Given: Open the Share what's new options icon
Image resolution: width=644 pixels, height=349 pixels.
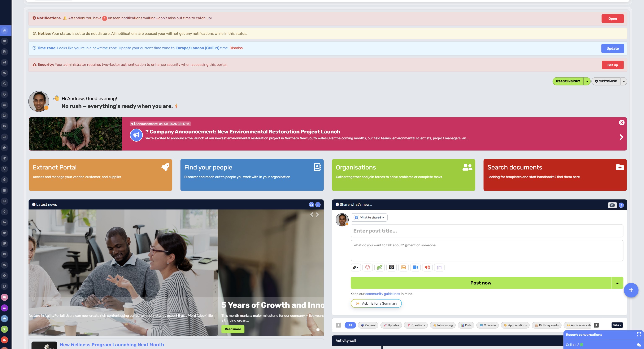Looking at the screenshot, I should click(621, 205).
